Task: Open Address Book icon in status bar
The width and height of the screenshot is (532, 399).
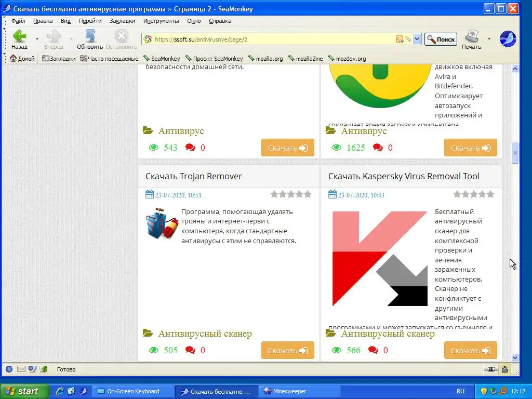Action: tap(44, 369)
